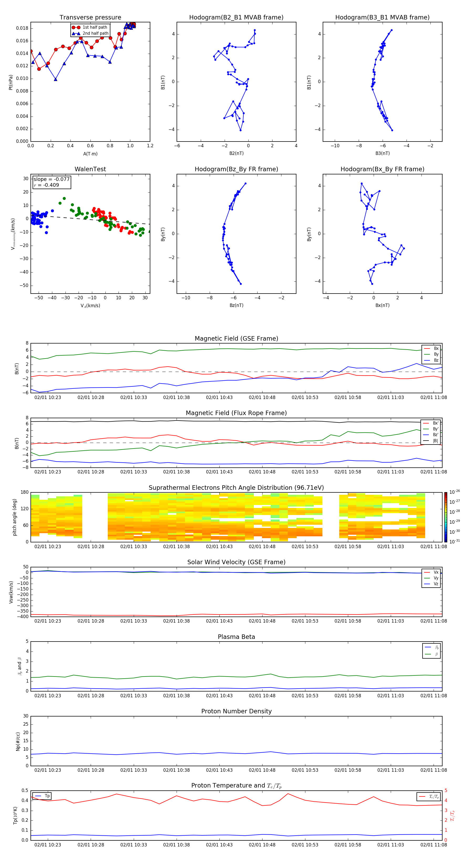Click the 30 tick on Np(#/cc) axis
Viewport: 473px width, 868px height.
26,716
